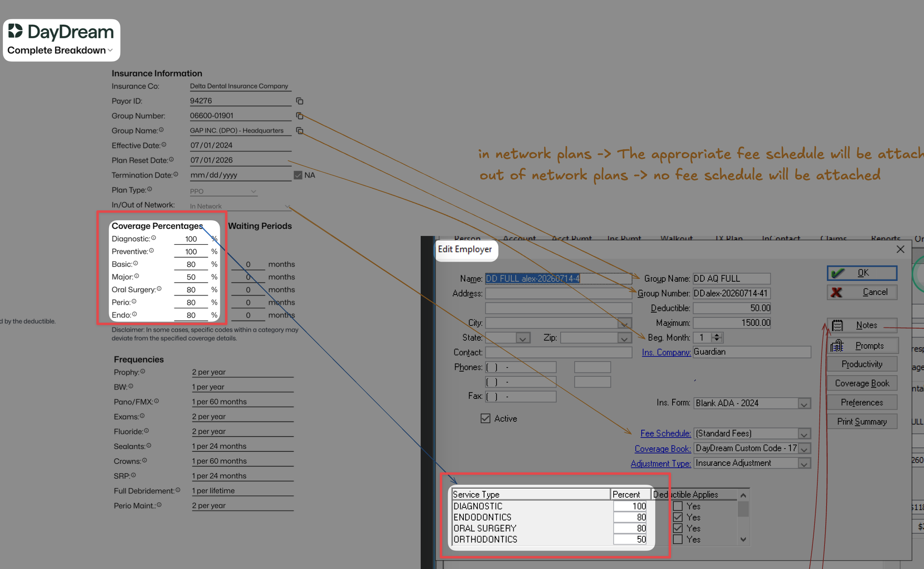Click info icon beside Prophy frequency
Screen dimensions: 924x569
coord(143,372)
